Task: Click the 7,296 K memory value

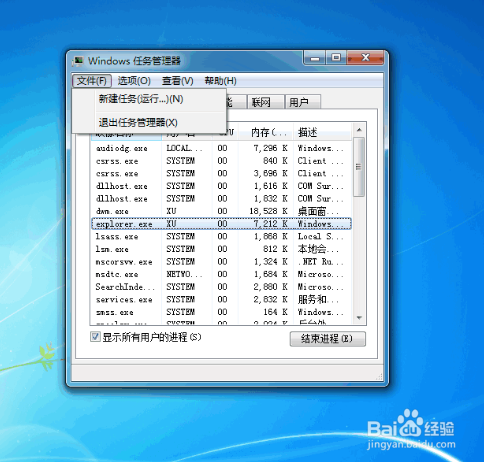Action: pyautogui.click(x=270, y=148)
